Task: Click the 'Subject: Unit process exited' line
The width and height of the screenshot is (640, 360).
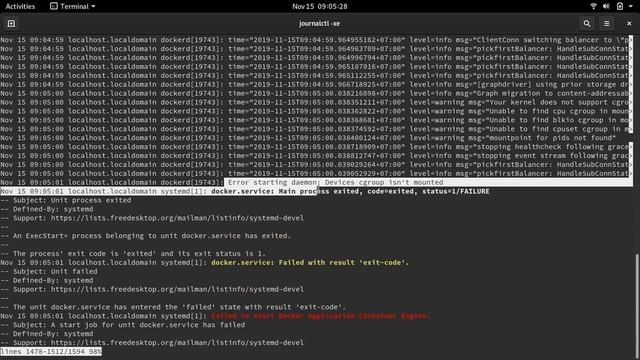Action: (66, 200)
